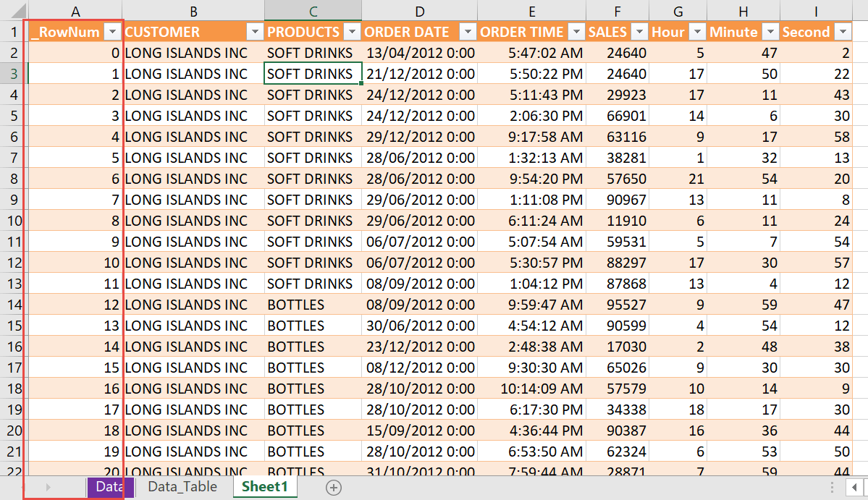This screenshot has height=500, width=868.
Task: Click time cell 5:11:43 PM
Action: pos(531,95)
